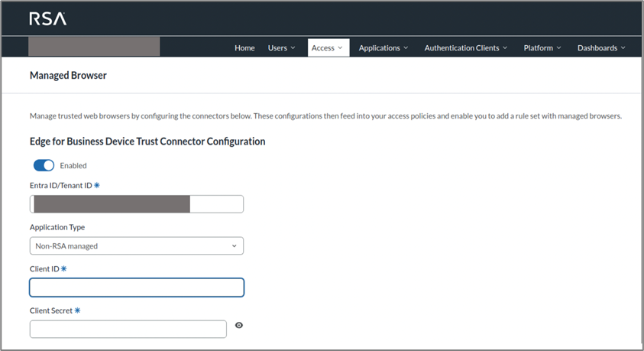Screen dimensions: 644x351
Task: Open the Access menu
Action: pyautogui.click(x=328, y=47)
